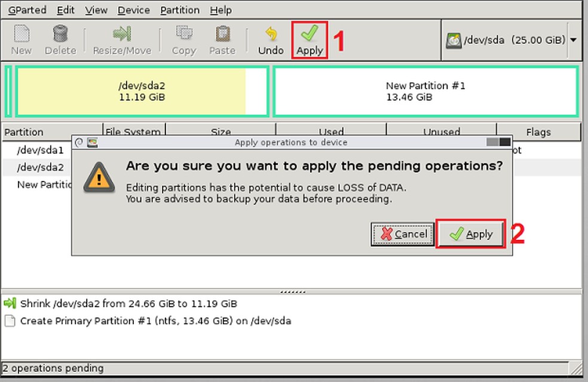Viewport: 588px width, 382px height.
Task: Click the '2 operations pending' status text
Action: pos(53,368)
